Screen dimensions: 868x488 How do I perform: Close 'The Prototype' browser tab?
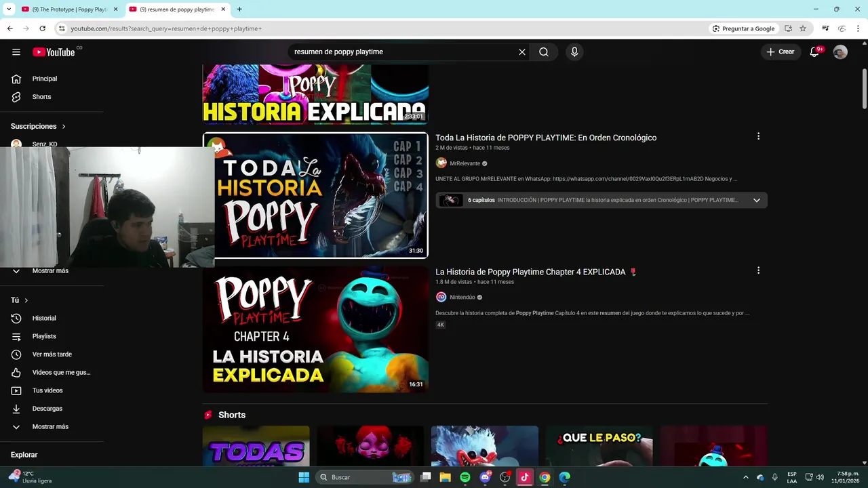(x=115, y=9)
